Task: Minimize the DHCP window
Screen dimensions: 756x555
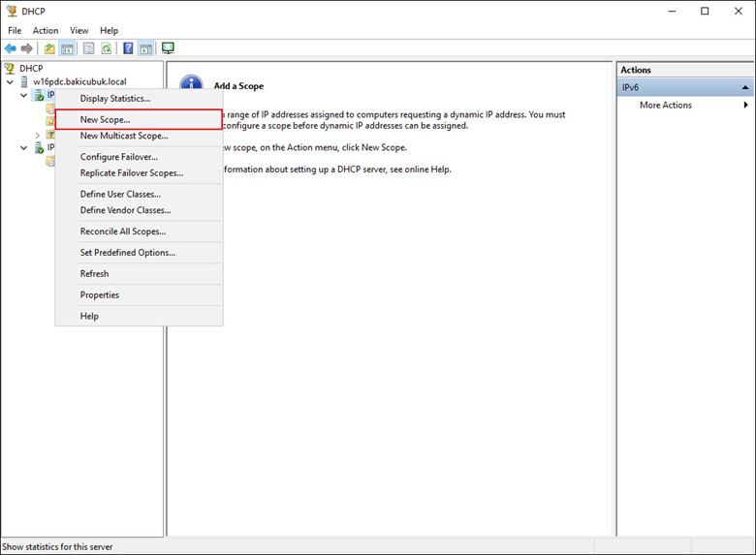Action: coord(672,11)
